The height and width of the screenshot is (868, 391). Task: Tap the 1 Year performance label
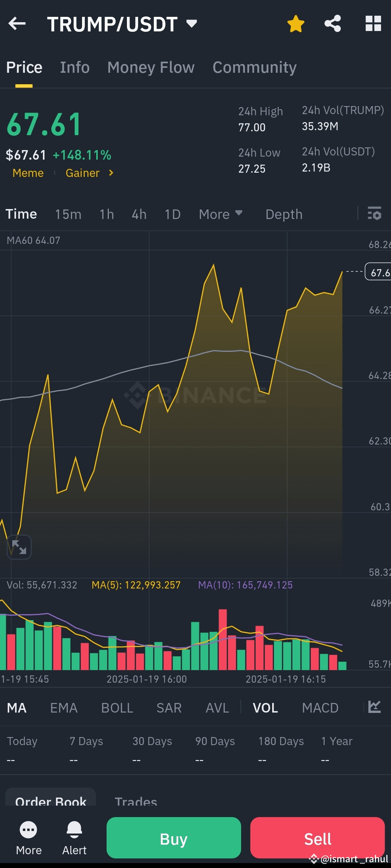tap(337, 741)
